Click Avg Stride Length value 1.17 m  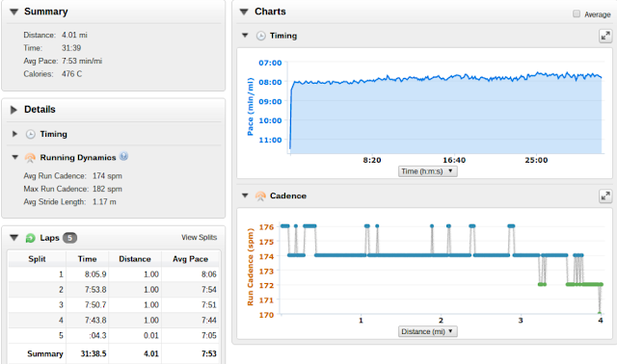click(104, 202)
